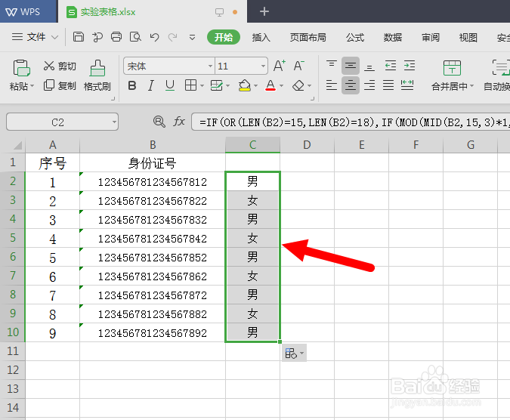Toggle right text alignment
This screenshot has width=510, height=420.
(369, 85)
